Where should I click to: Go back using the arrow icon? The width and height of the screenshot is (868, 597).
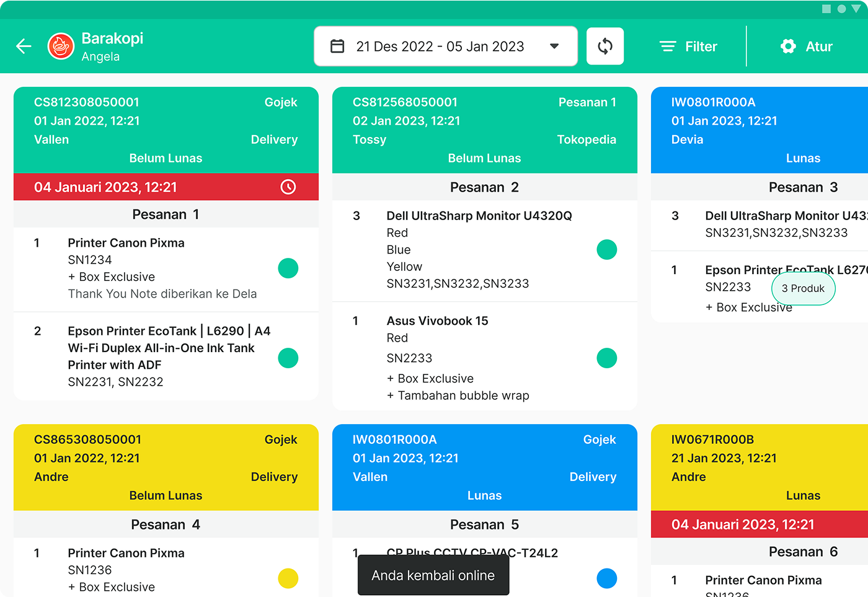tap(24, 46)
